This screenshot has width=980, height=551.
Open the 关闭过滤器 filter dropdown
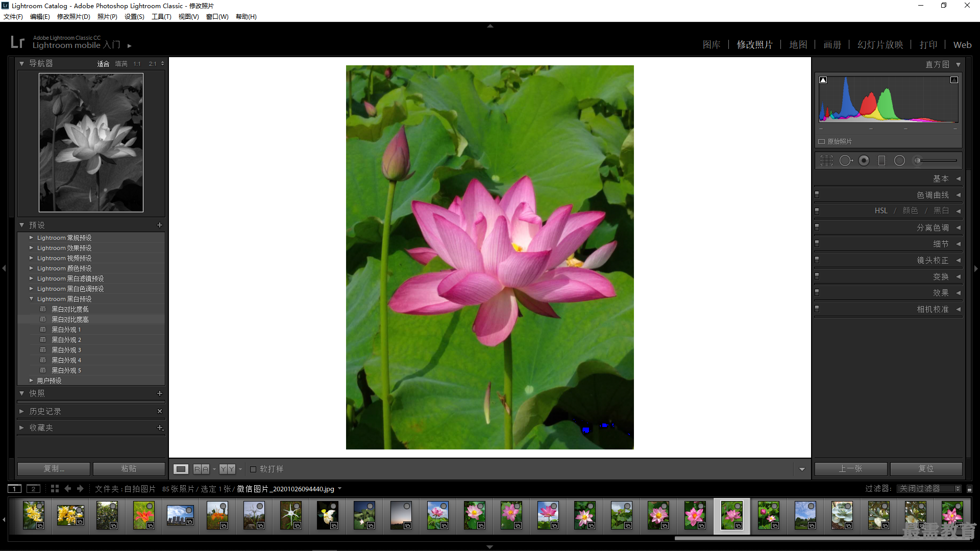point(929,489)
